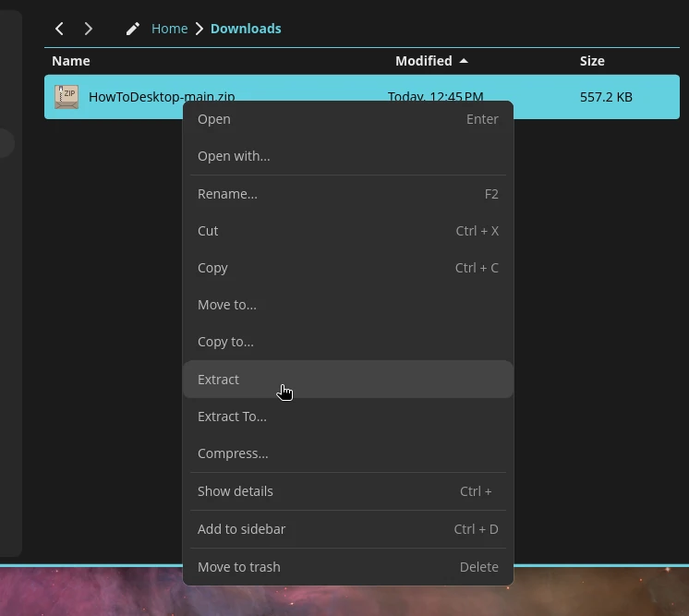This screenshot has width=689, height=616.
Task: Choose Move to... menu entry
Action: (348, 305)
